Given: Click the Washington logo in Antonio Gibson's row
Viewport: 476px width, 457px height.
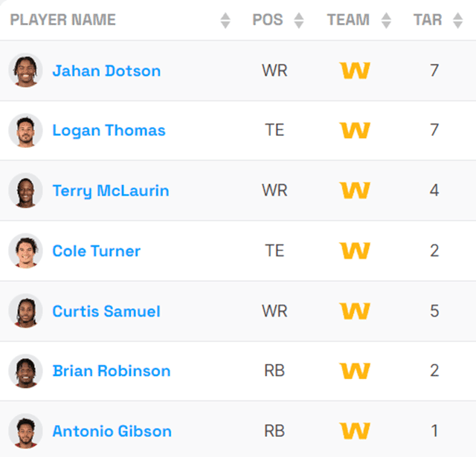Looking at the screenshot, I should pyautogui.click(x=355, y=431).
